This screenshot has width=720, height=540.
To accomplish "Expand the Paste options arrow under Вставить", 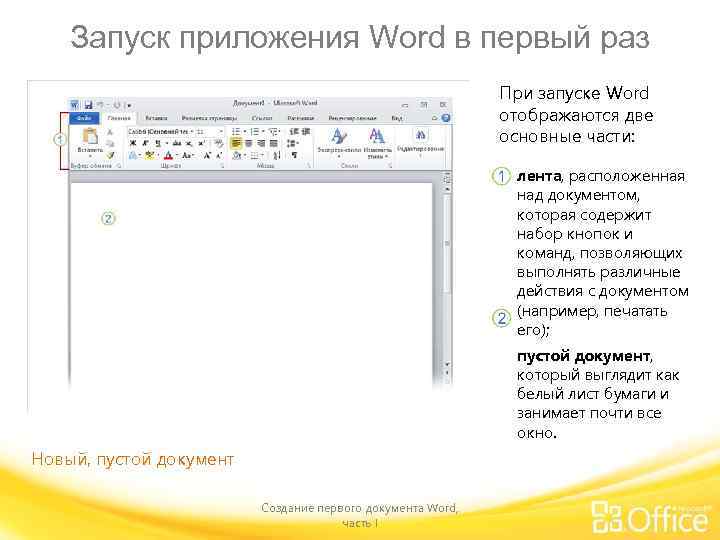I will [90, 156].
